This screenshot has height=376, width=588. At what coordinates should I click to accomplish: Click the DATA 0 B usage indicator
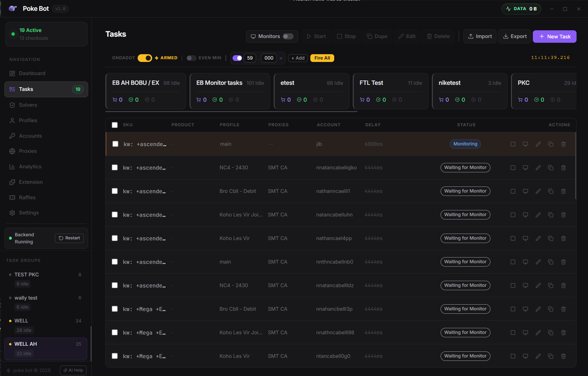click(521, 9)
